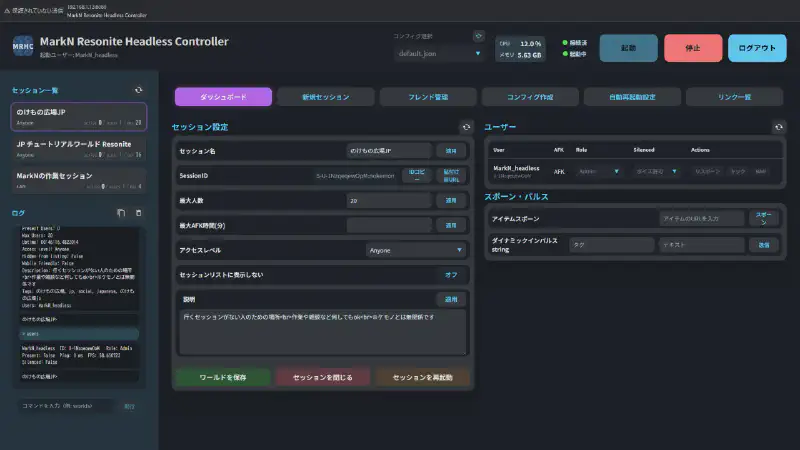
Task: Click BAN for MarkN_headless
Action: pyautogui.click(x=760, y=171)
